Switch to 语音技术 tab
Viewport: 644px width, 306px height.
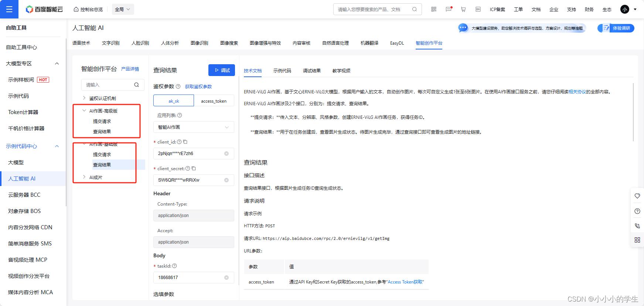tap(81, 43)
